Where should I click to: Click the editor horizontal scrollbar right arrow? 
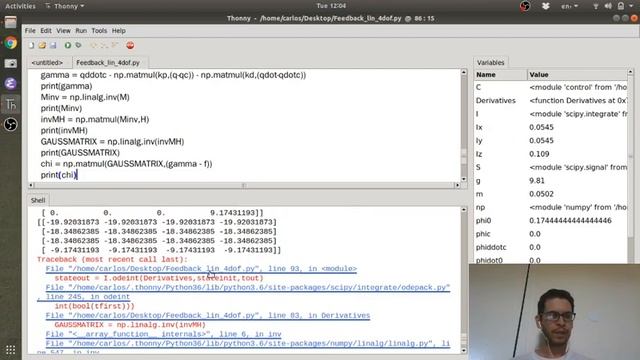coord(457,185)
